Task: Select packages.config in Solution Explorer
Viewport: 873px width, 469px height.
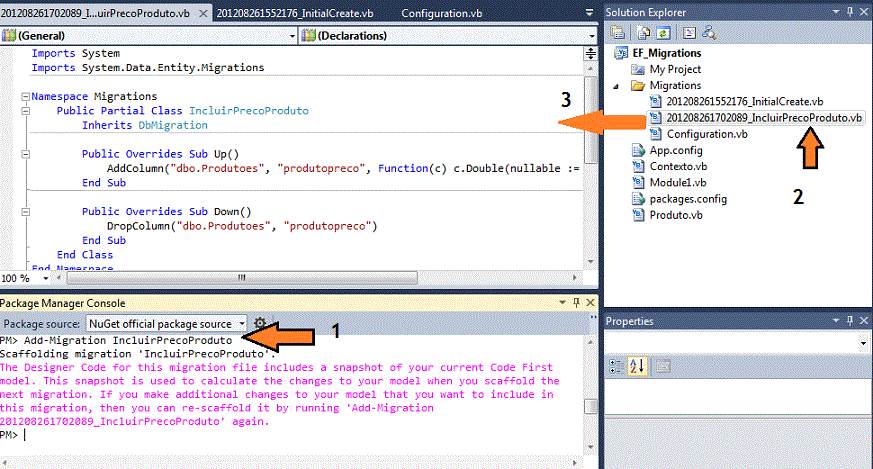Action: pos(688,199)
